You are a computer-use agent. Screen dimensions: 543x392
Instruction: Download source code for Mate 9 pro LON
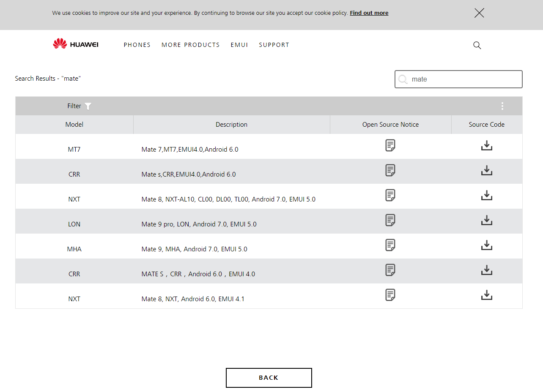pos(487,220)
